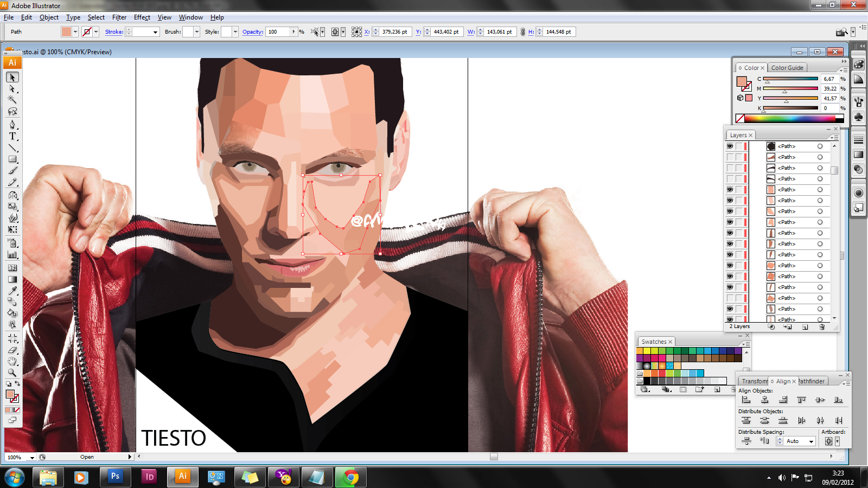Click Create New Layer icon in Layers panel

[x=805, y=327]
